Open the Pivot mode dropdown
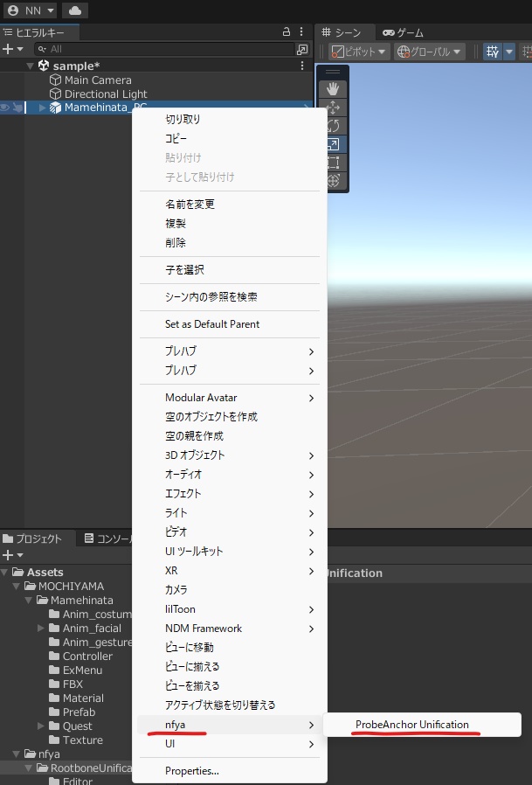Viewport: 532px width, 785px height. pyautogui.click(x=358, y=51)
